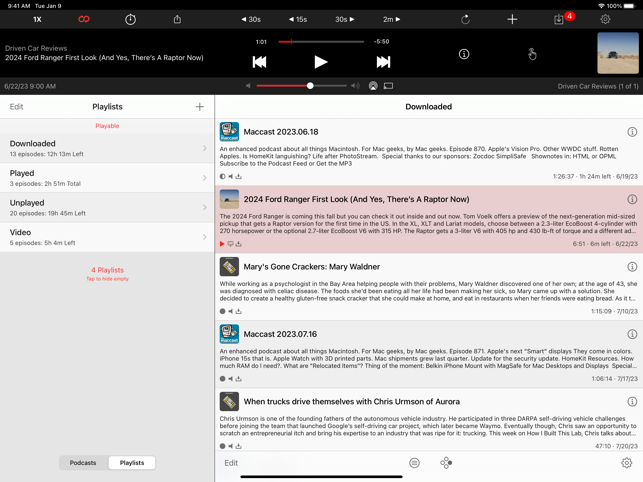
Task: Toggle half-played status on Maccast 2023.06.18
Action: 222,176
